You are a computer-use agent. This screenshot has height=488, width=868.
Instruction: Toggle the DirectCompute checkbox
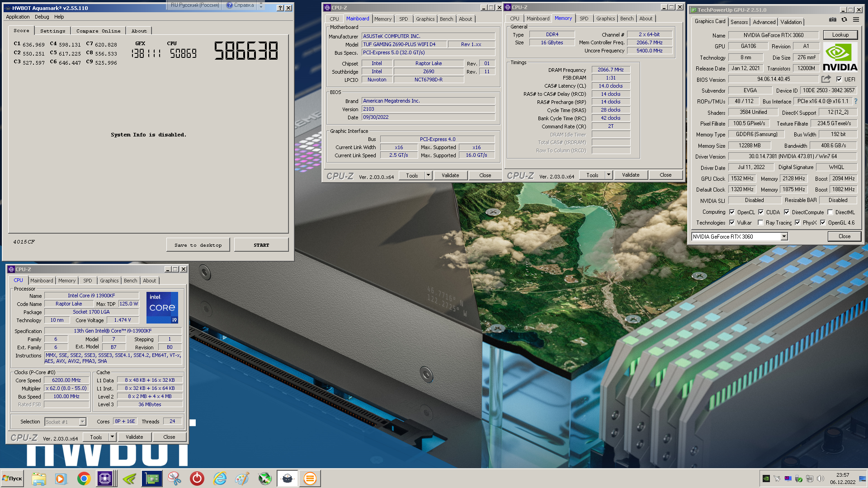pos(787,212)
